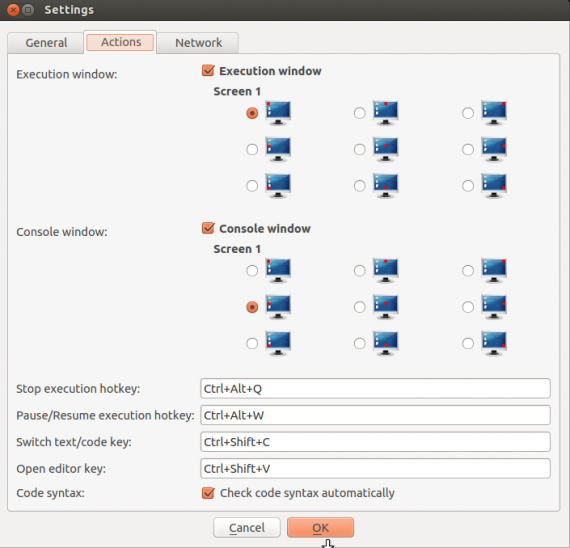Click bottom-center monitor icon under Console window
The width and height of the screenshot is (570, 548).
click(386, 343)
